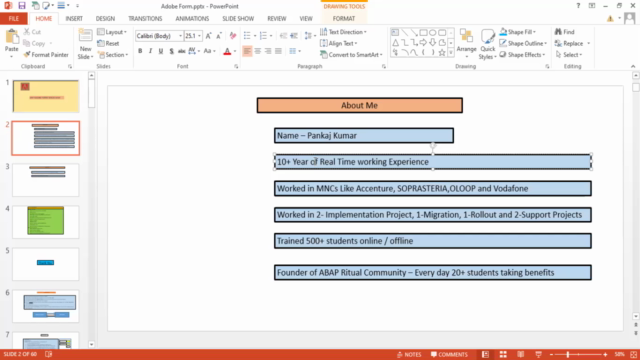Click the Copy command
The width and height of the screenshot is (640, 360).
click(34, 43)
